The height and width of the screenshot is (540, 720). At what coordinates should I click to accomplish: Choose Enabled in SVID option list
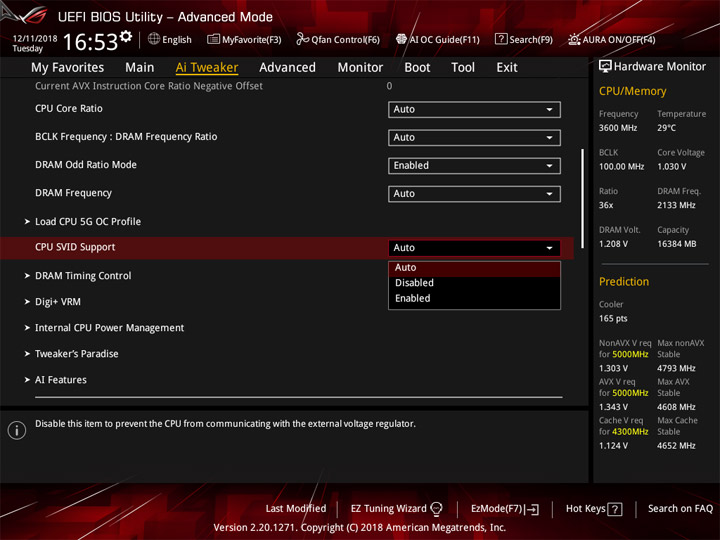click(474, 298)
